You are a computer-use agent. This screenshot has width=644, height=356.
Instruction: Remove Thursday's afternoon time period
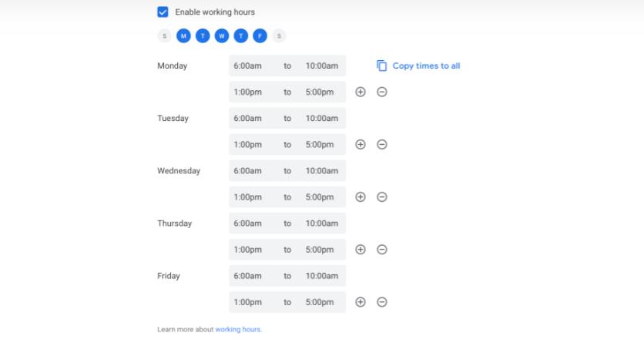tap(381, 250)
